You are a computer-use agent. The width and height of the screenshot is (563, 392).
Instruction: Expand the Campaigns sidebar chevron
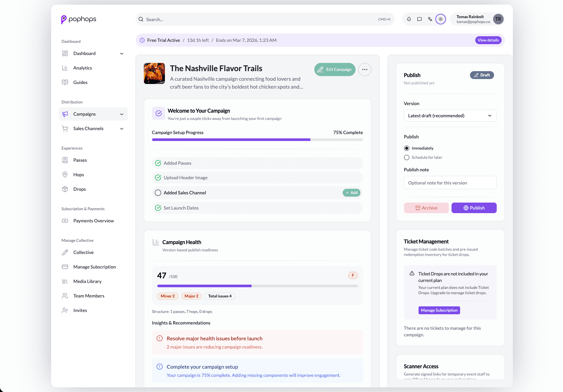(122, 114)
